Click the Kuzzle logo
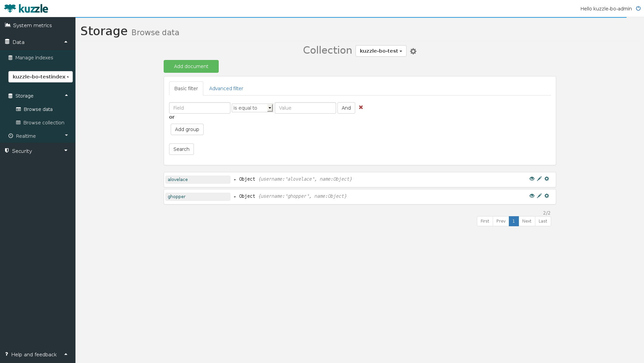 pos(26,8)
